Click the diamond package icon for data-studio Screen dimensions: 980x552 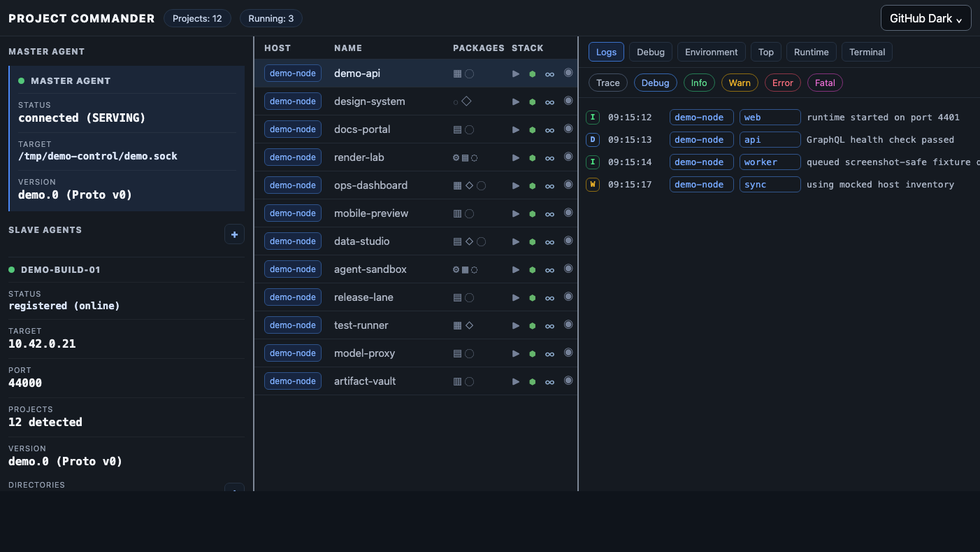(x=469, y=241)
